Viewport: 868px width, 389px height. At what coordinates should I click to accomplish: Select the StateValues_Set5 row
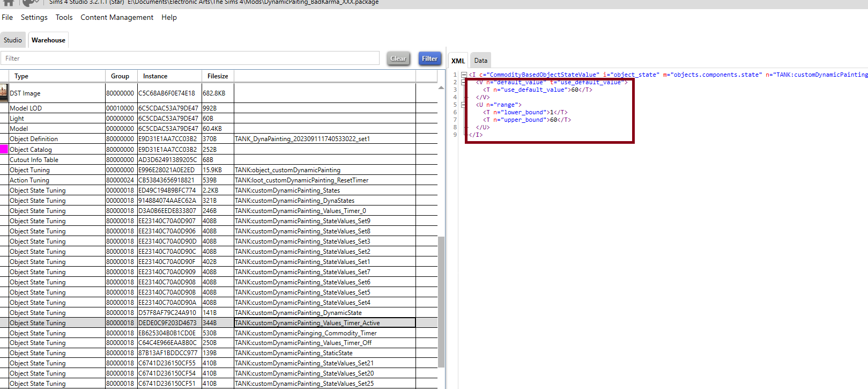click(x=219, y=292)
